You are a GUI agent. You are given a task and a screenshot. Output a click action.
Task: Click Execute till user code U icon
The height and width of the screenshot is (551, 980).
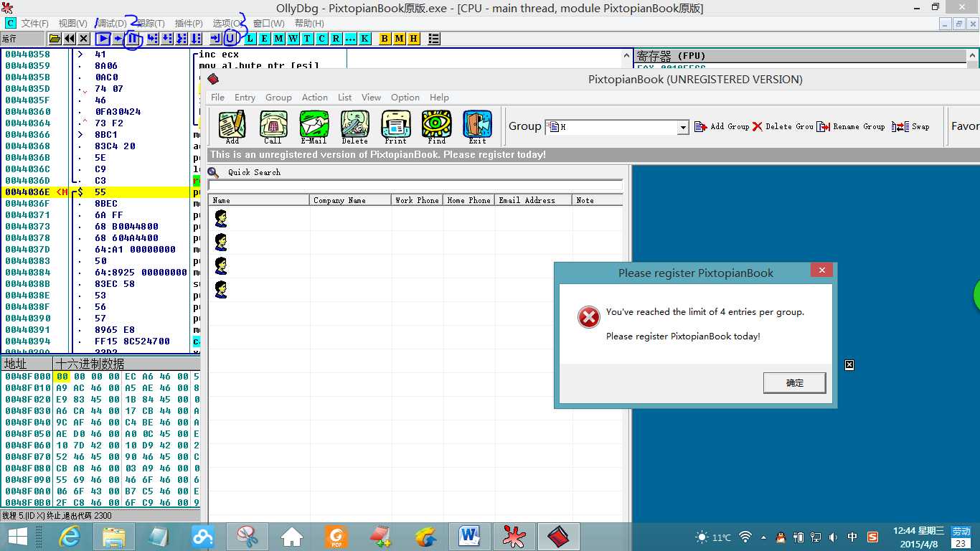(230, 39)
